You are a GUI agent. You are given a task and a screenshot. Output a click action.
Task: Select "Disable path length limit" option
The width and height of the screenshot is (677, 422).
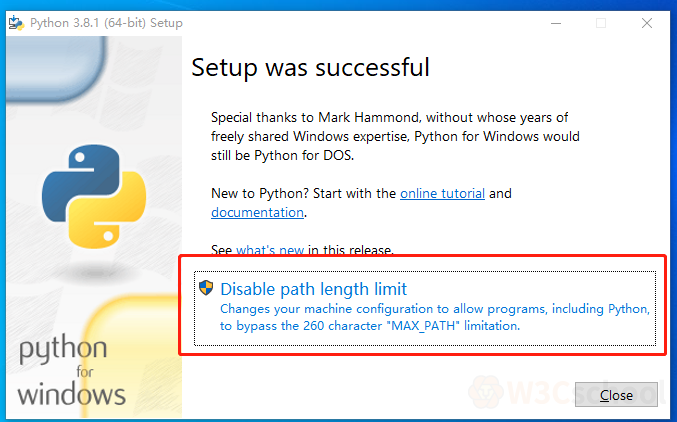coord(314,288)
